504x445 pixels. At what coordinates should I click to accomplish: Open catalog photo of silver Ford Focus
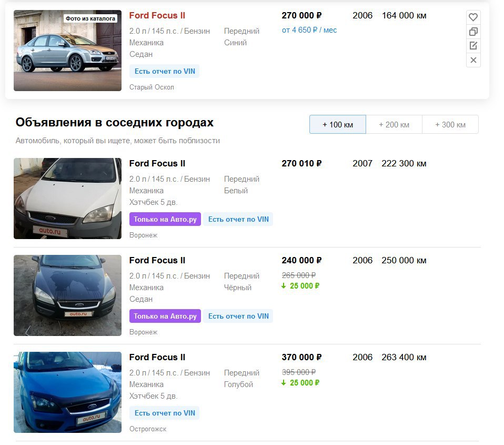[x=67, y=51]
